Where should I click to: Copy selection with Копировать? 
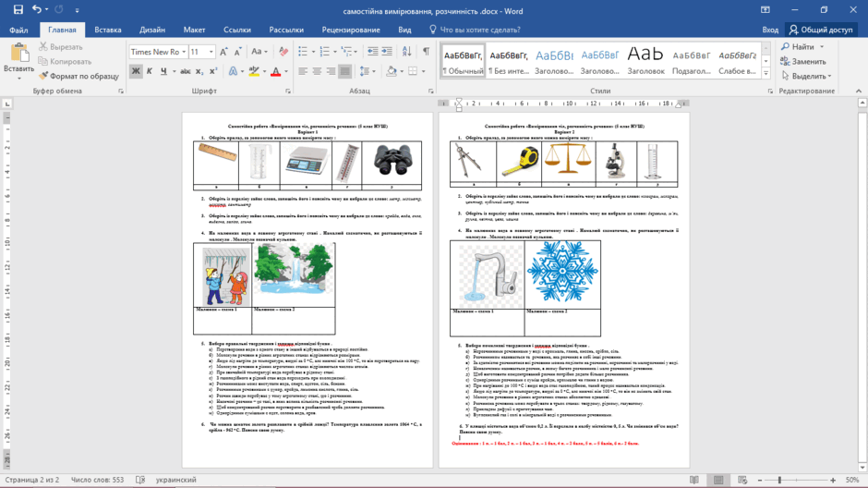[x=65, y=62]
